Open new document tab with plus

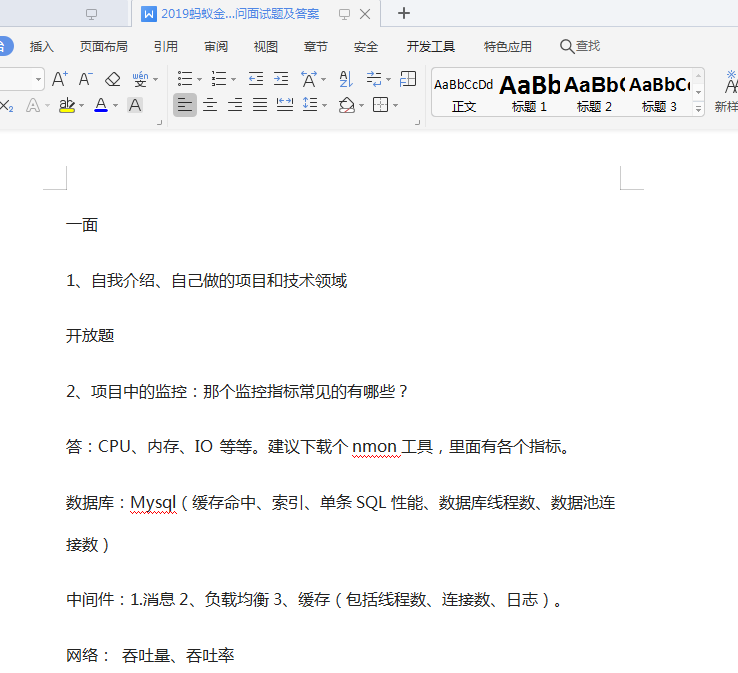[403, 13]
